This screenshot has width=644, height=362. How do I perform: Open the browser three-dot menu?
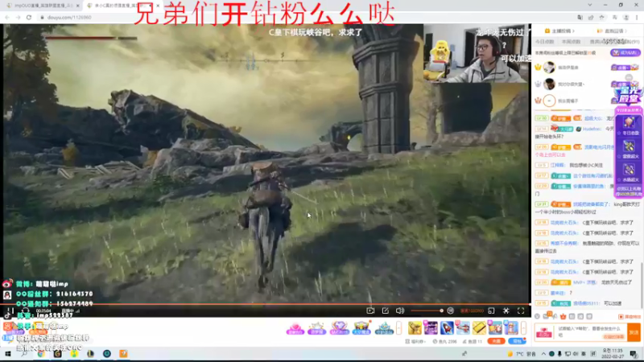(637, 17)
